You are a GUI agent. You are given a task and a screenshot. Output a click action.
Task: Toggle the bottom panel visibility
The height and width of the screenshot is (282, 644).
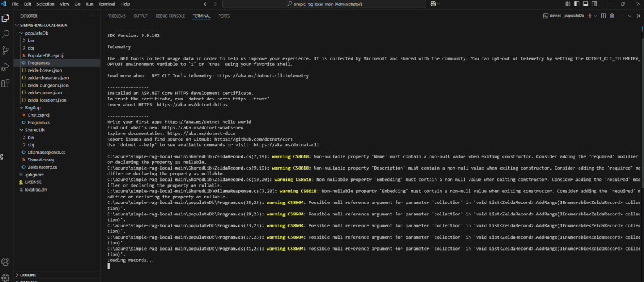point(586,4)
